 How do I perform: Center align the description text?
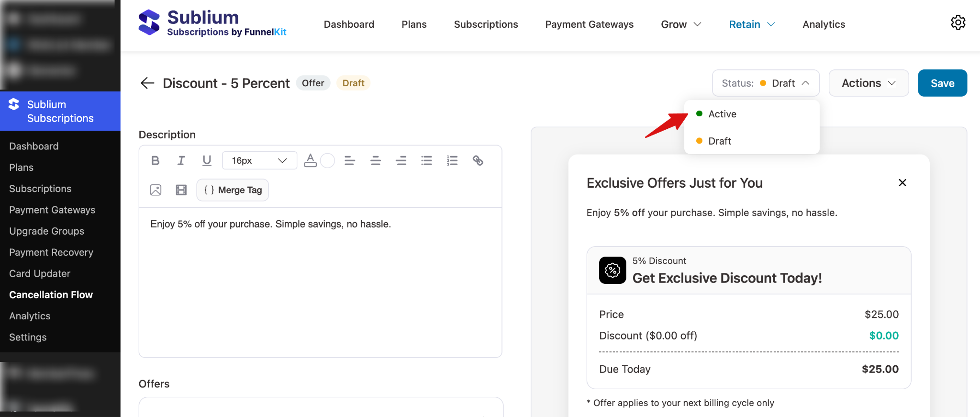pyautogui.click(x=376, y=161)
